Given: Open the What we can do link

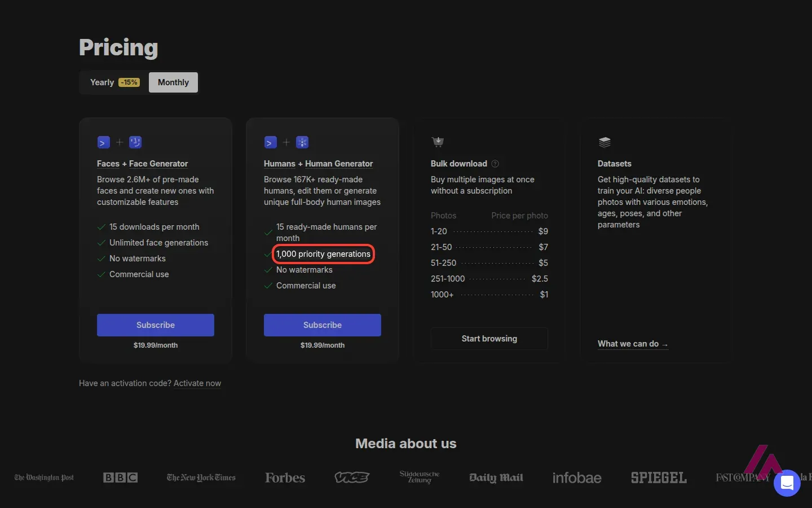Looking at the screenshot, I should [x=633, y=344].
